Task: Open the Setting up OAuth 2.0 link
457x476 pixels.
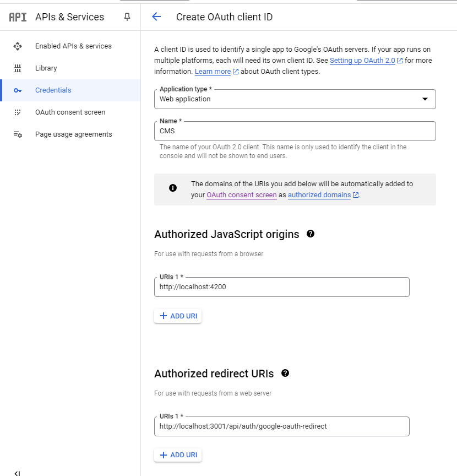Action: pyautogui.click(x=362, y=61)
